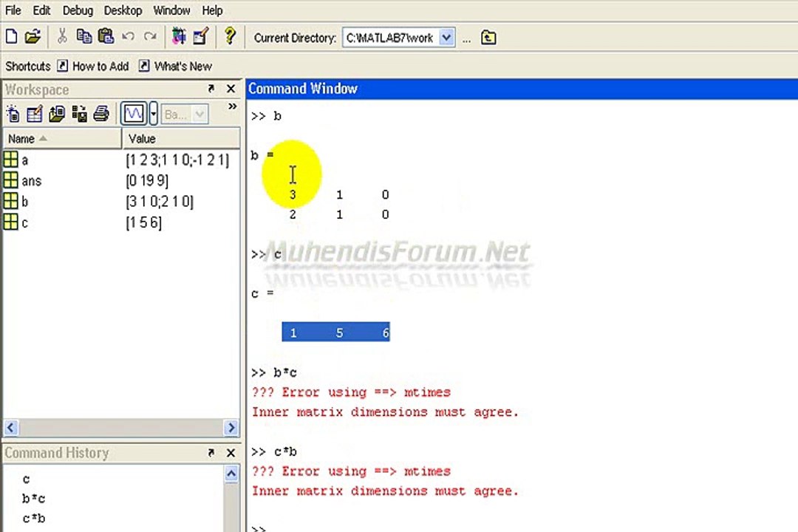Redo the action in the toolbar
Screen dimensions: 798x532
pos(150,37)
